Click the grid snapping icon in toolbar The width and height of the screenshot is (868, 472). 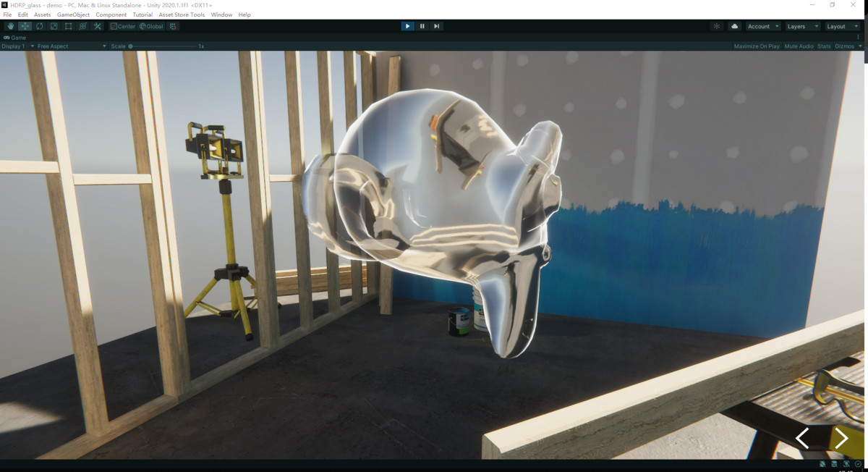click(172, 26)
